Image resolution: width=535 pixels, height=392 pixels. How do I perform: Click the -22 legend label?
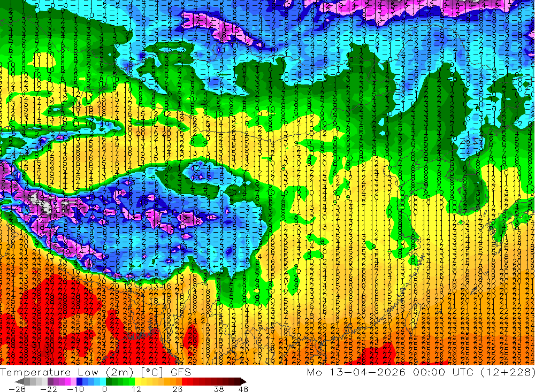[x=49, y=389]
